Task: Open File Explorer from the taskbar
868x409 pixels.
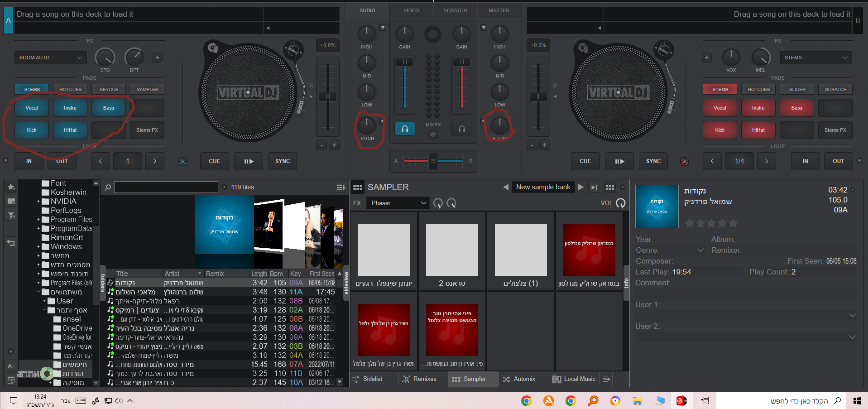Action: coord(638,400)
